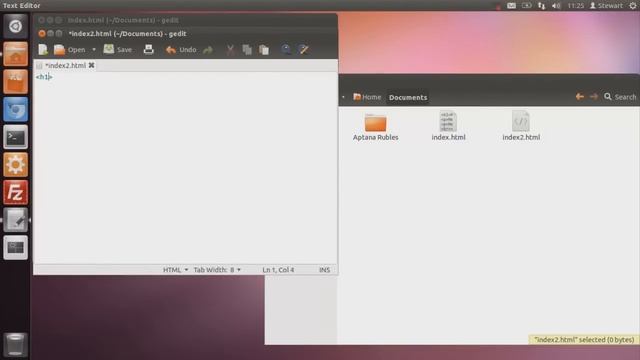
Task: Click the "index2.html" selected status text
Action: (x=584, y=340)
